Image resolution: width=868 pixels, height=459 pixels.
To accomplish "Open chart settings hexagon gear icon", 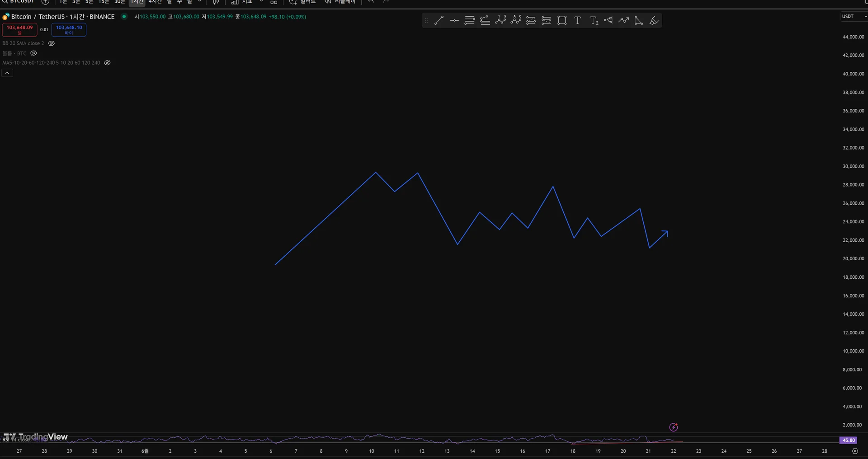I will tap(854, 451).
